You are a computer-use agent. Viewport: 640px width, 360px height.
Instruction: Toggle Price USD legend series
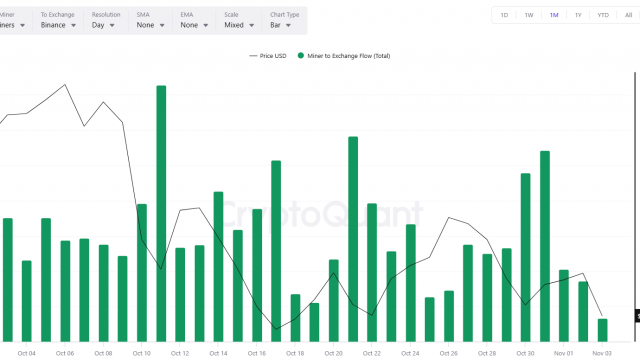click(x=268, y=56)
